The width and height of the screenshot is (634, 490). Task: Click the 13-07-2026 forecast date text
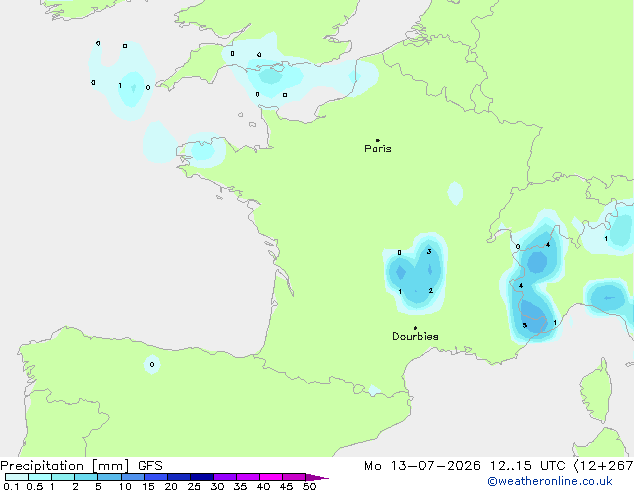[436, 466]
